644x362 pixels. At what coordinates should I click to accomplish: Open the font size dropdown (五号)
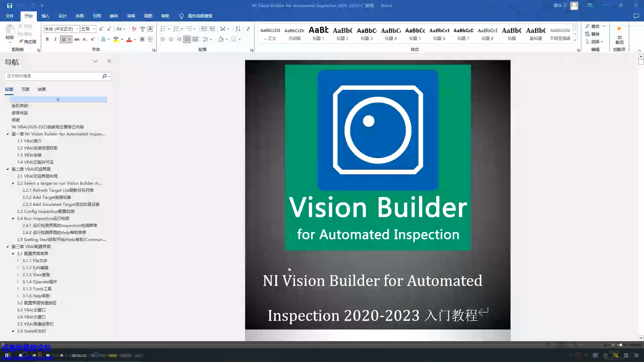[94, 29]
